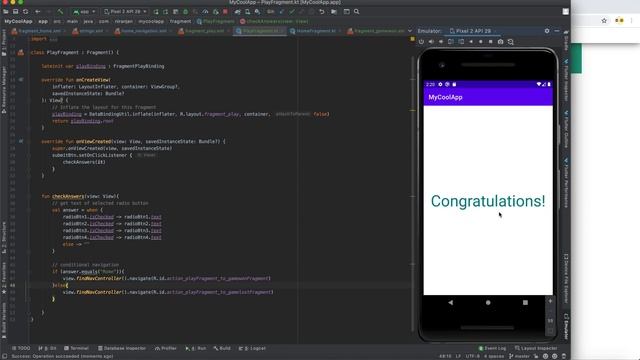This screenshot has height=360, width=640.
Task: Click 'PlayFragment' class in breadcrumb bar
Action: pos(216,21)
